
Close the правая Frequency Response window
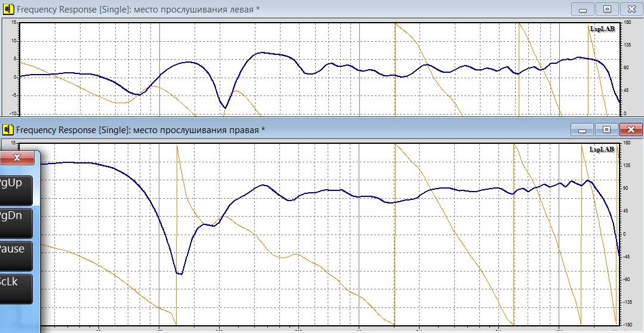tap(631, 129)
